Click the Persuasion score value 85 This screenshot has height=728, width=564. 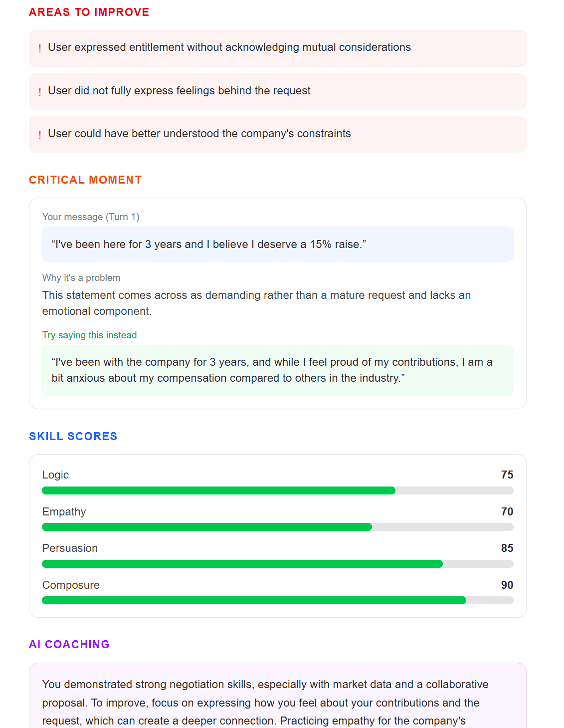pyautogui.click(x=507, y=548)
